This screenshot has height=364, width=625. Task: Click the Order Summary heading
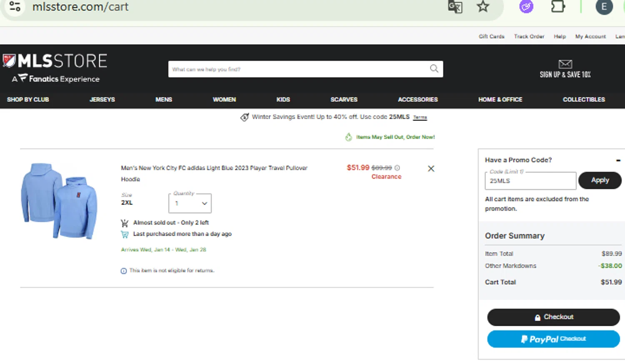coord(515,236)
